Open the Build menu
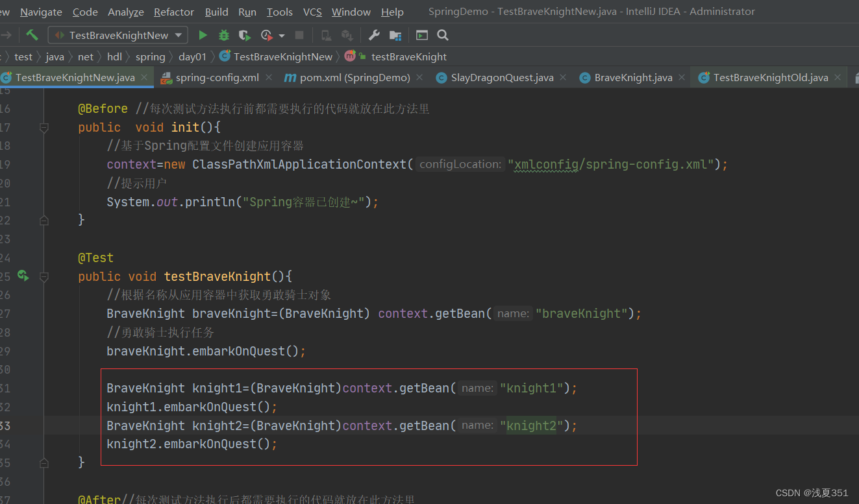 tap(217, 12)
